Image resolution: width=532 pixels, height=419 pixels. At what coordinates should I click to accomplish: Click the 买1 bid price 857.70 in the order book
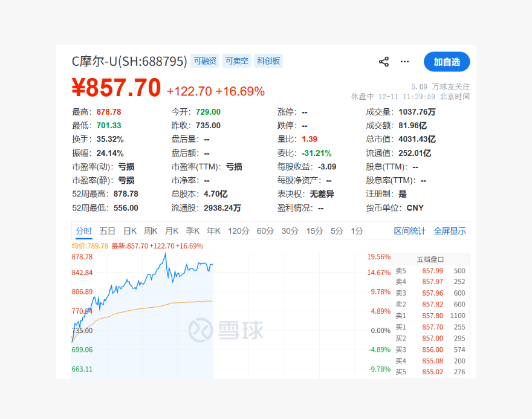coord(433,327)
